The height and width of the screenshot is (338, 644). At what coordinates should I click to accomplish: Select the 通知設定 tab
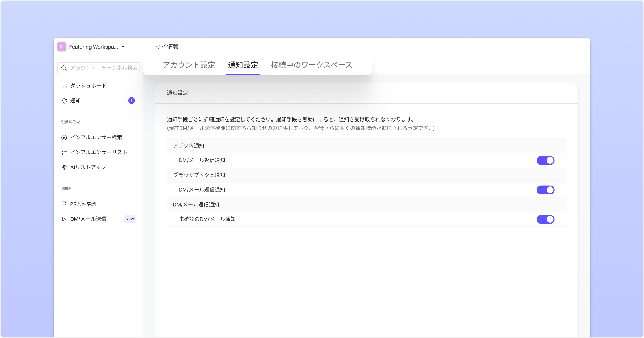(x=243, y=65)
